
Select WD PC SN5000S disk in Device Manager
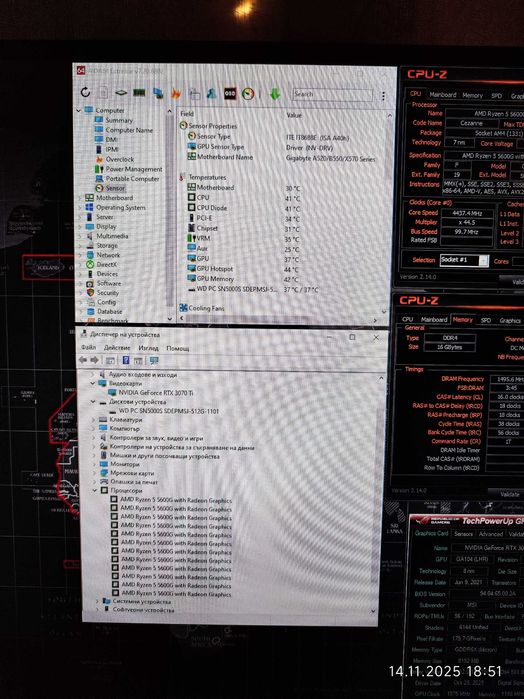(x=164, y=411)
